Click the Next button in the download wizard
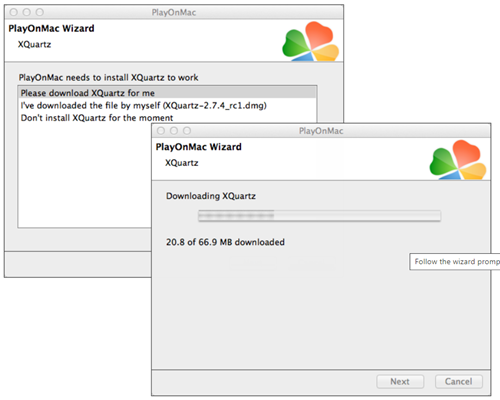500x400 pixels. (400, 381)
